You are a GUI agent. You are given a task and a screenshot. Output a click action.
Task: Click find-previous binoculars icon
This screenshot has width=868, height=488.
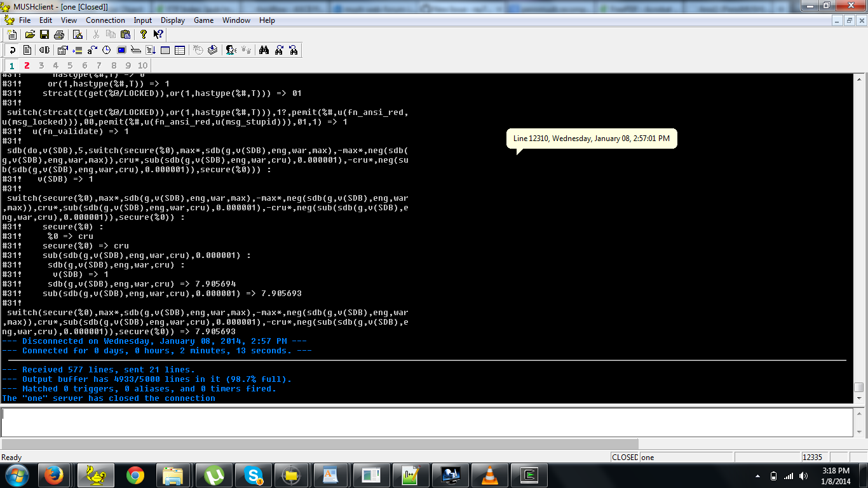tap(294, 50)
